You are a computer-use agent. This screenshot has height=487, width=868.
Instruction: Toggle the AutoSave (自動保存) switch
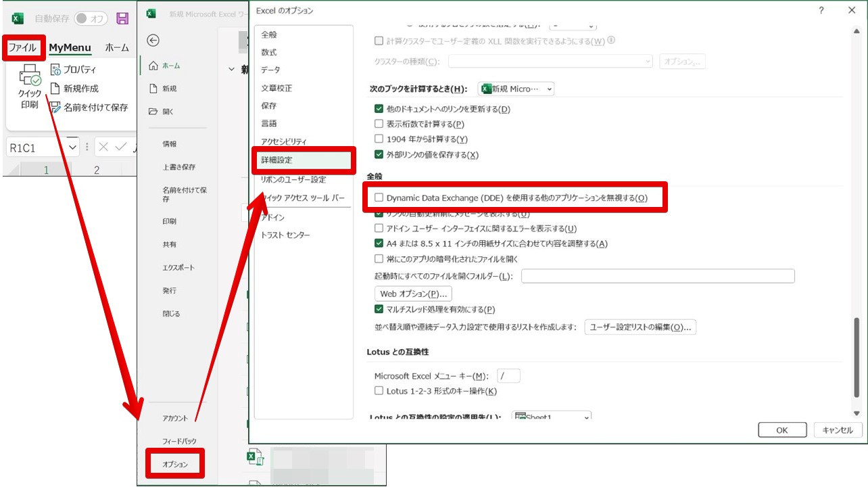(x=91, y=18)
